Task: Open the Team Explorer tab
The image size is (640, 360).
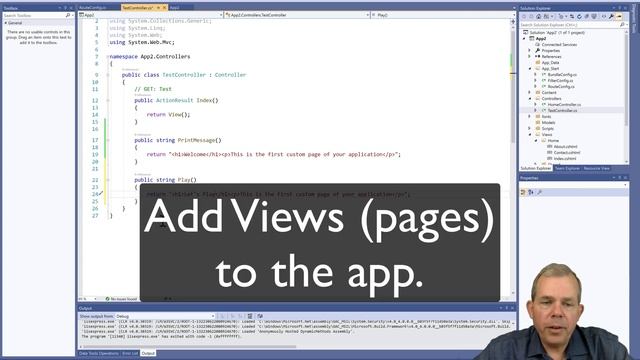Action: tap(567, 168)
